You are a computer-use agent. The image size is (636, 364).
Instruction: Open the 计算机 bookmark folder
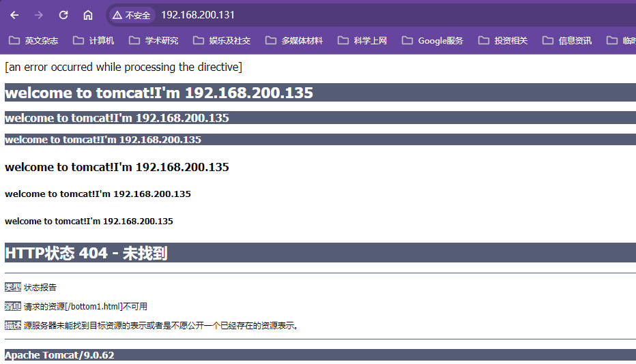[x=93, y=41]
